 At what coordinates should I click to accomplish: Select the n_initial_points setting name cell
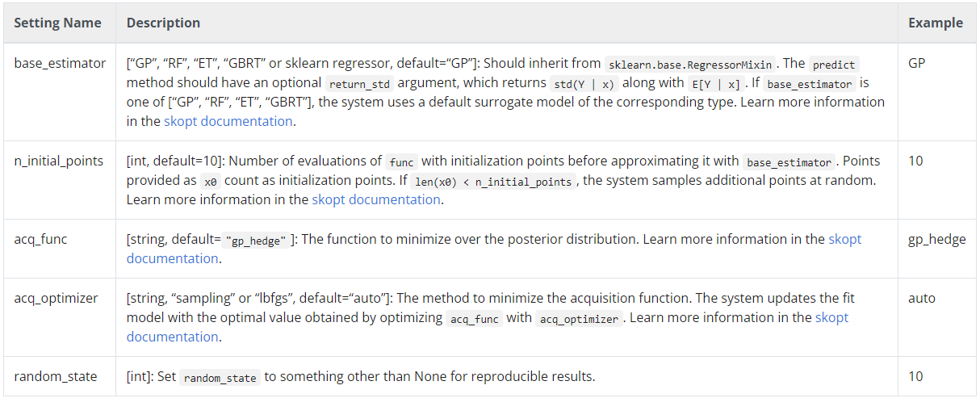(59, 161)
